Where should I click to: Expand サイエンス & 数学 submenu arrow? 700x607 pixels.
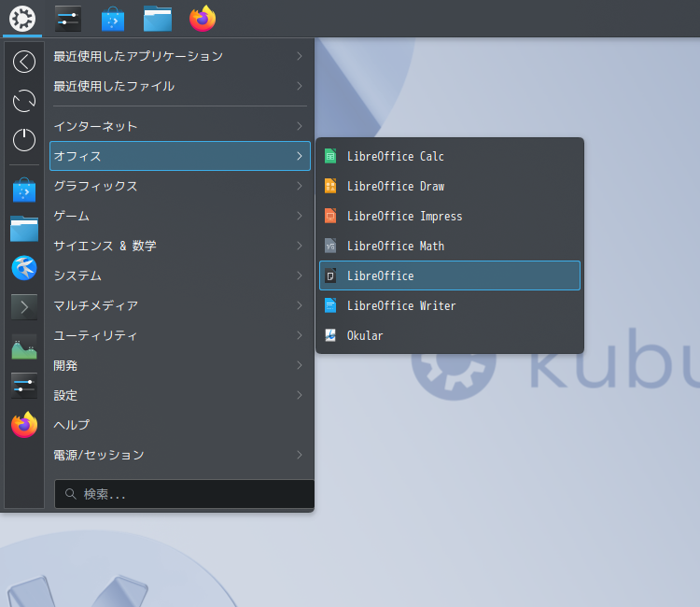tap(300, 247)
